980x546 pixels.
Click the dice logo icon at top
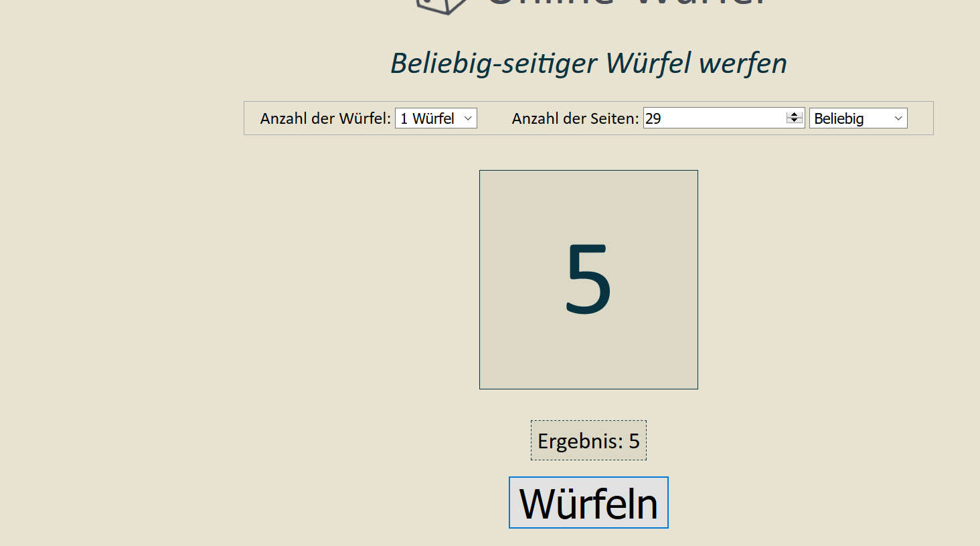click(442, 5)
